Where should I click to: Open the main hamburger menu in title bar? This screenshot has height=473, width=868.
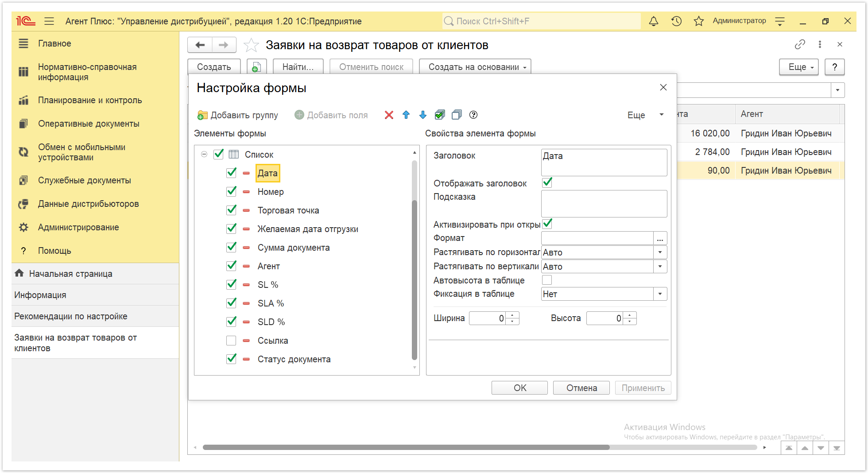pyautogui.click(x=49, y=21)
